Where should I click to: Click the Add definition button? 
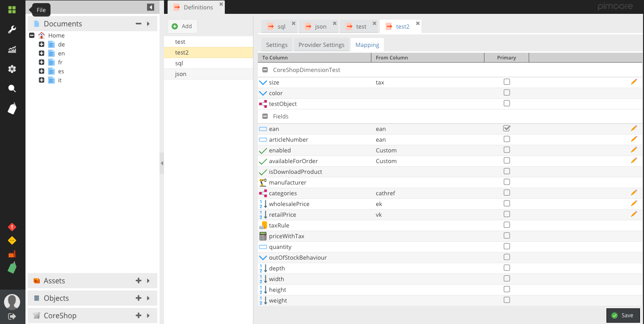tap(182, 26)
